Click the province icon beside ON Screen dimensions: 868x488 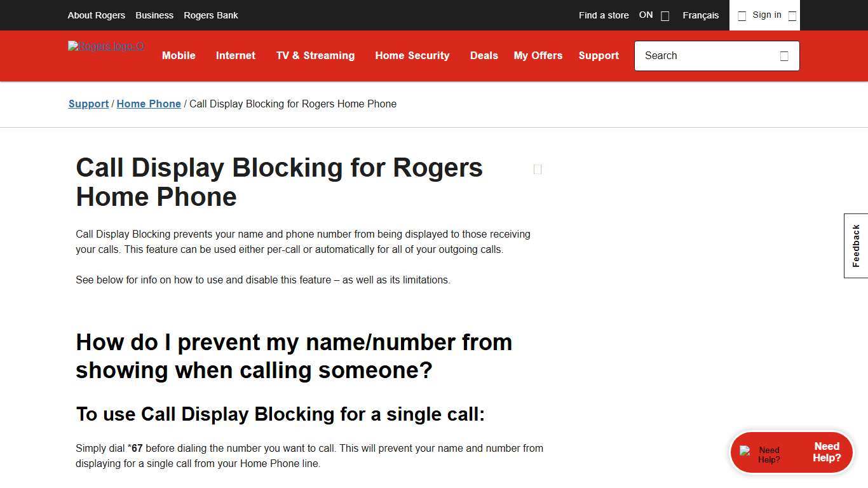[x=665, y=15]
